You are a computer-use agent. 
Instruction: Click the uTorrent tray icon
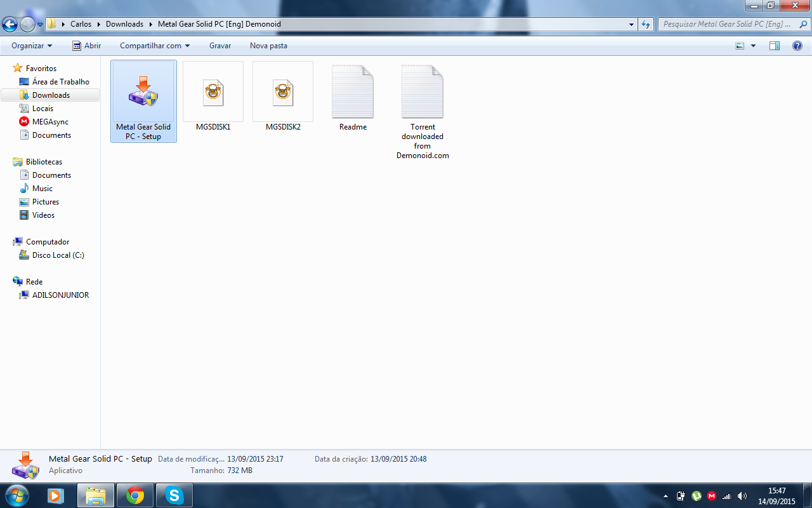click(x=697, y=496)
